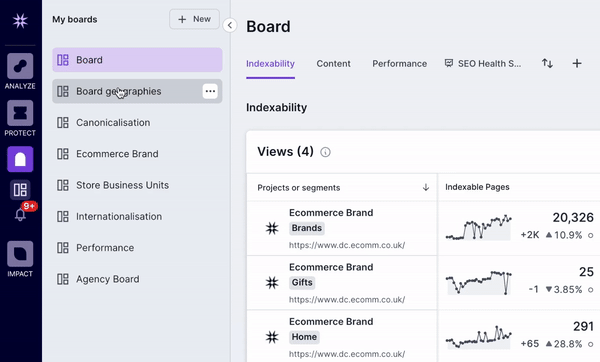Open the Protect section icon
This screenshot has height=362, width=600.
tap(20, 113)
